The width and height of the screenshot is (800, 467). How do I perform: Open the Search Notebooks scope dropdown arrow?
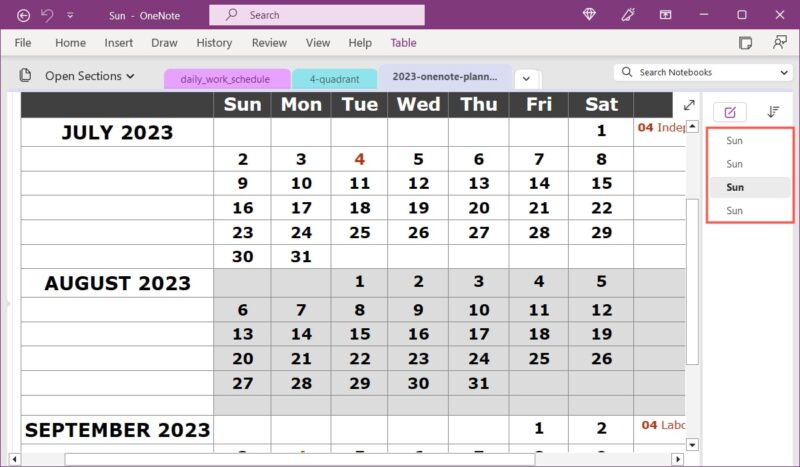coord(784,72)
